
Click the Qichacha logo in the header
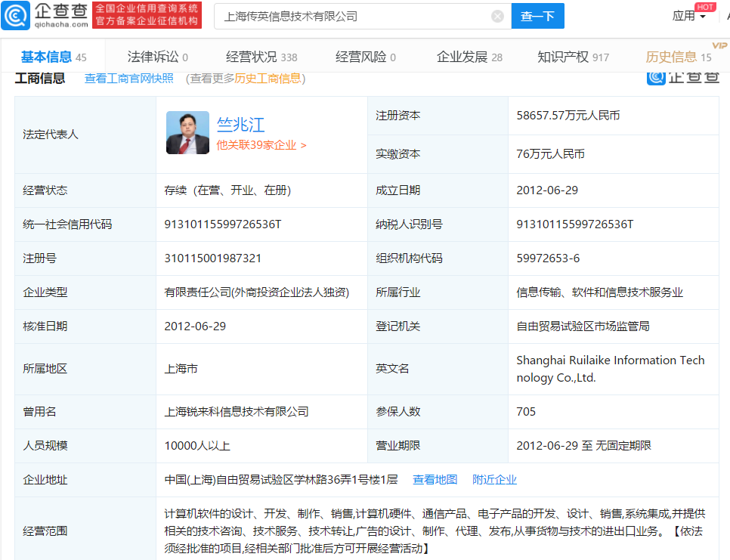pos(45,15)
